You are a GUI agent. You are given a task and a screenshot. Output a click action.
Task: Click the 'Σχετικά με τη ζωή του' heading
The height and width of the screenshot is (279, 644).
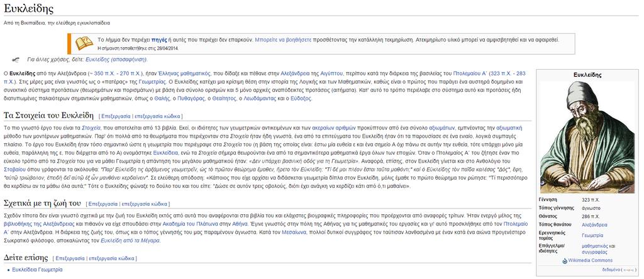point(42,203)
